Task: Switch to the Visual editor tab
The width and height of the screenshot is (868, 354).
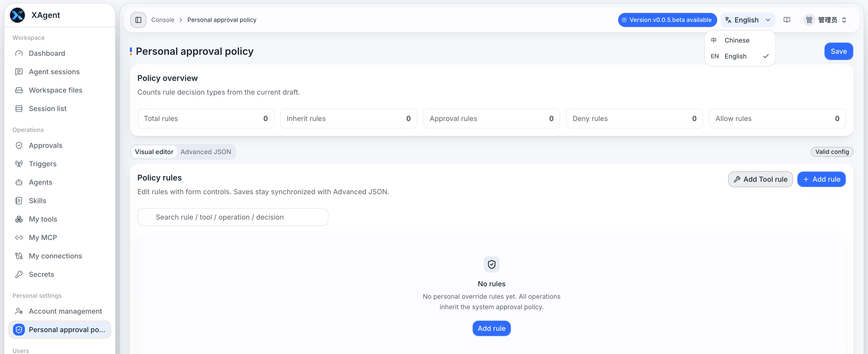Action: [154, 152]
